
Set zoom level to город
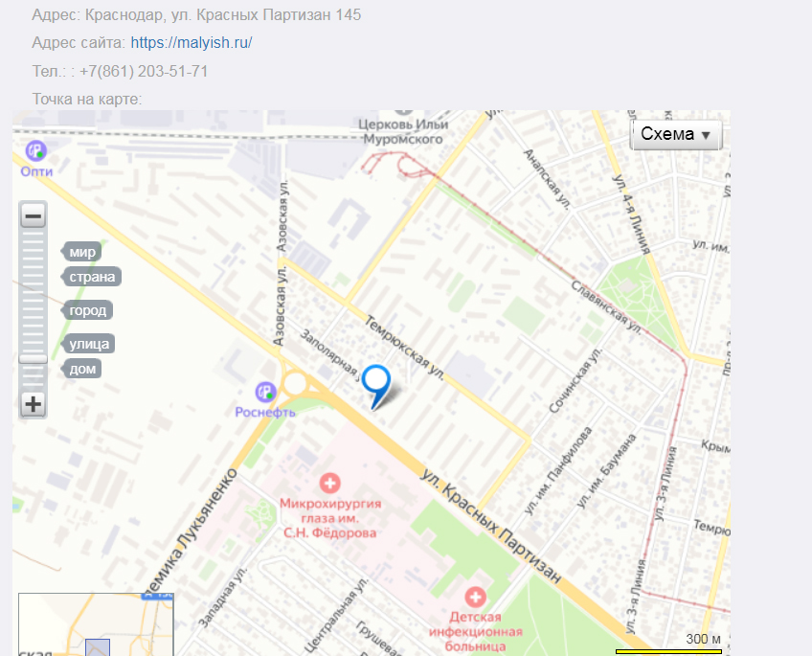[x=87, y=310]
